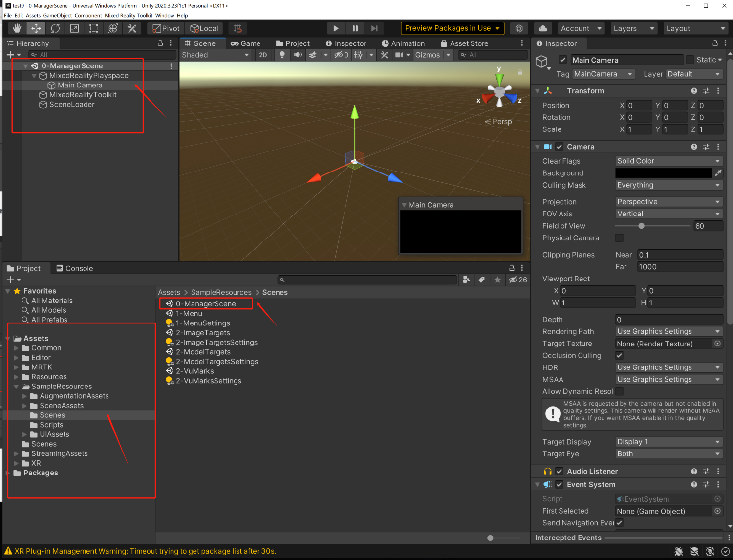Open the Clear Flags dropdown
This screenshot has height=560, width=733.
668,161
